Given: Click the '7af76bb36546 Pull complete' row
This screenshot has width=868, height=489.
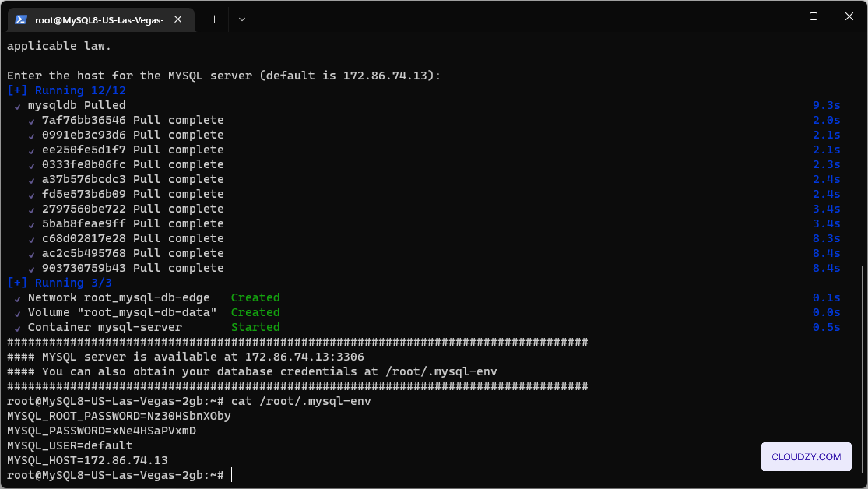Looking at the screenshot, I should (x=133, y=120).
